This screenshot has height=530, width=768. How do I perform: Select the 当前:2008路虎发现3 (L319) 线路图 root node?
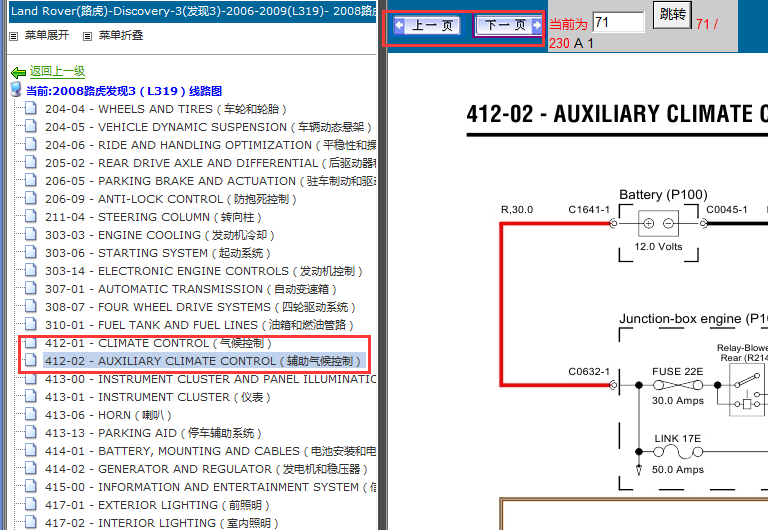pos(124,91)
